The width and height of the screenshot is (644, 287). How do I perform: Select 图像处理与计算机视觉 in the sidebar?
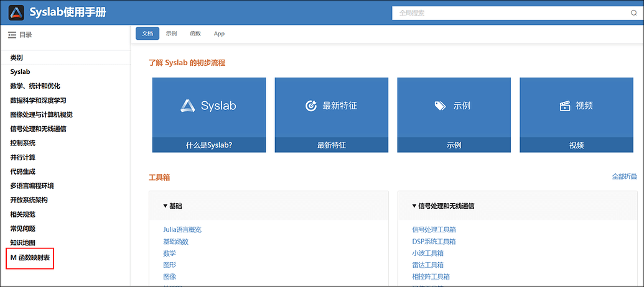[x=42, y=115]
